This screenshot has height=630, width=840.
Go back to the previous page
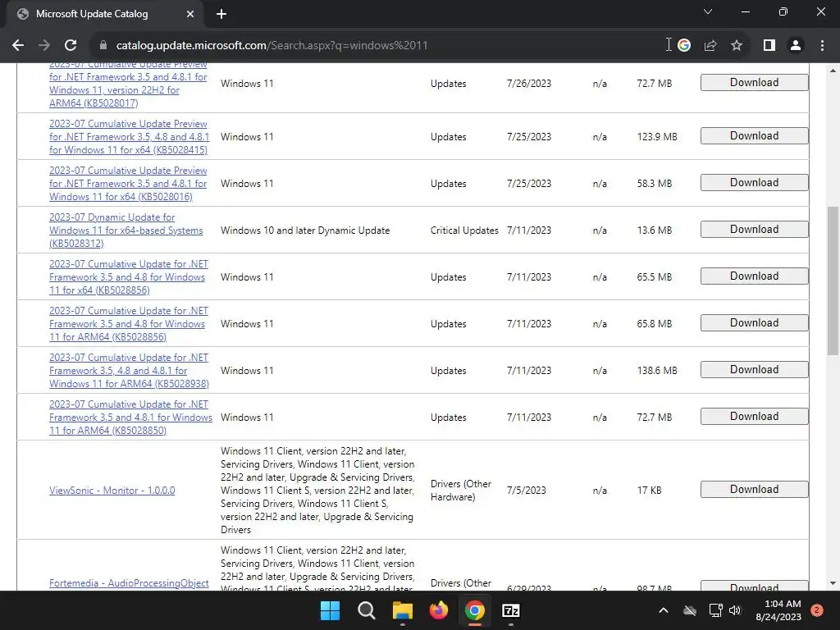18,46
